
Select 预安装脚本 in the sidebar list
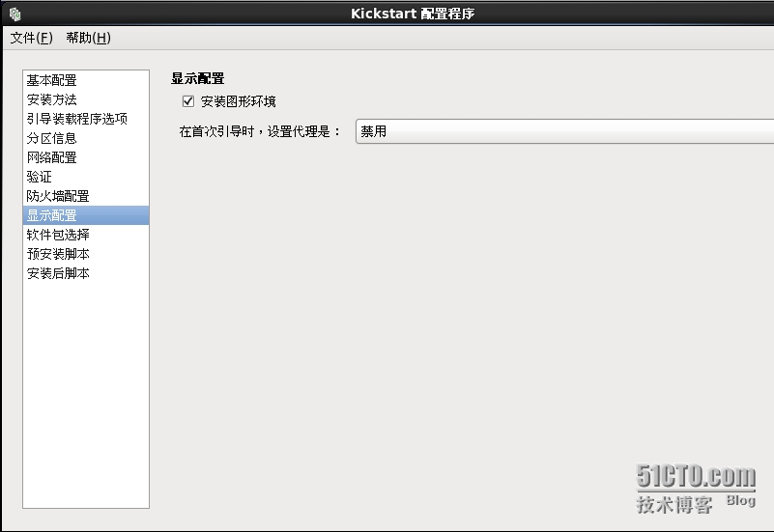86,254
